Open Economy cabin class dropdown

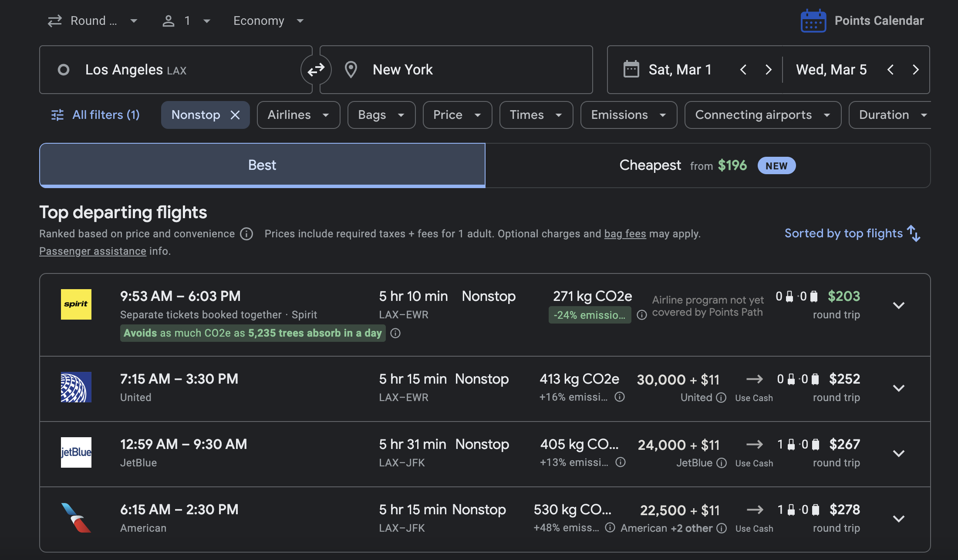coord(269,21)
